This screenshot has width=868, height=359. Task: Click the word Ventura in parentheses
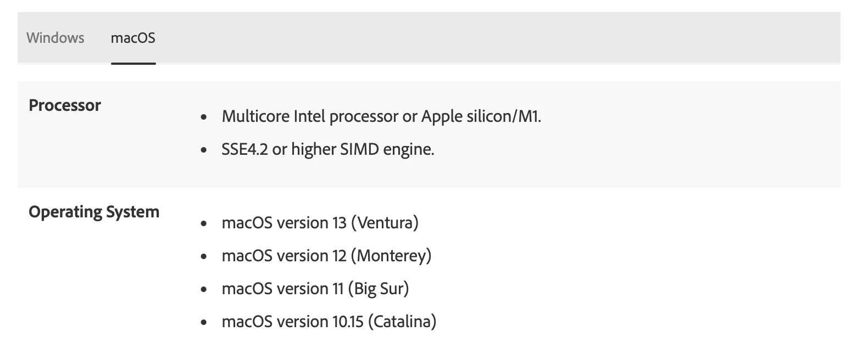[385, 223]
